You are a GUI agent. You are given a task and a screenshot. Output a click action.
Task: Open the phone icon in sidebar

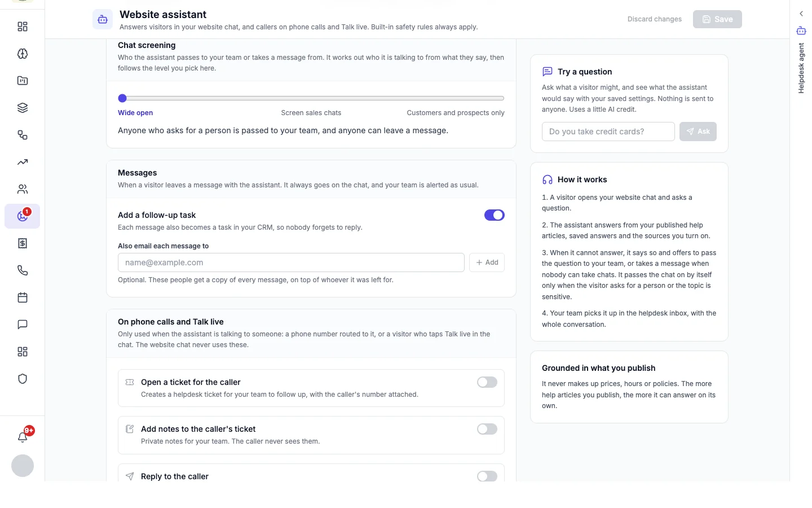(x=23, y=270)
